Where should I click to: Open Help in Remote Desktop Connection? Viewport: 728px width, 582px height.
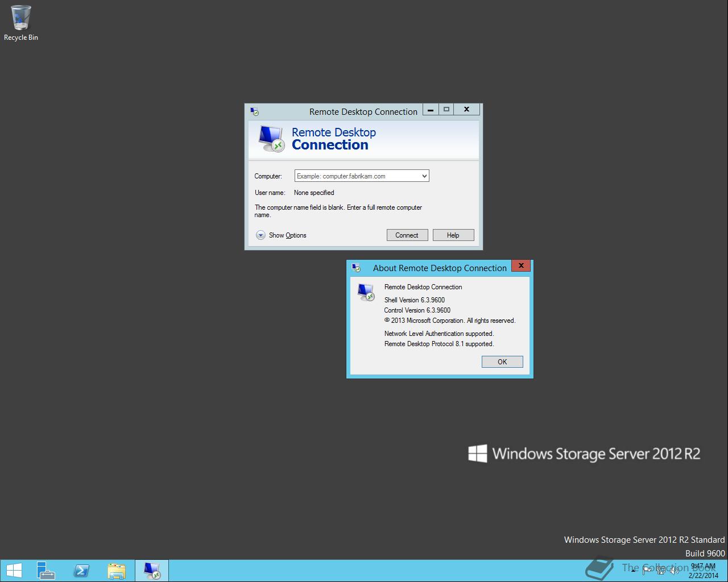pos(453,235)
